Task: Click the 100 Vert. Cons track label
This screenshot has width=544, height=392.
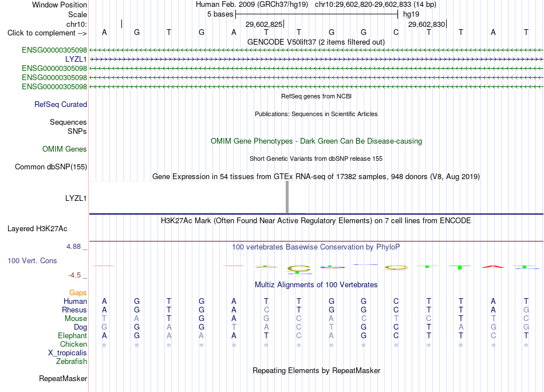Action: (32, 260)
